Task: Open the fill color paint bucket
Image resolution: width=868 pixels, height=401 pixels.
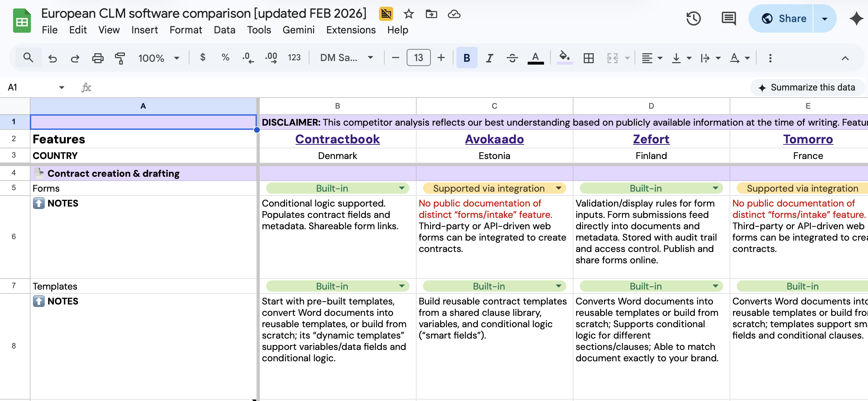Action: (x=564, y=57)
